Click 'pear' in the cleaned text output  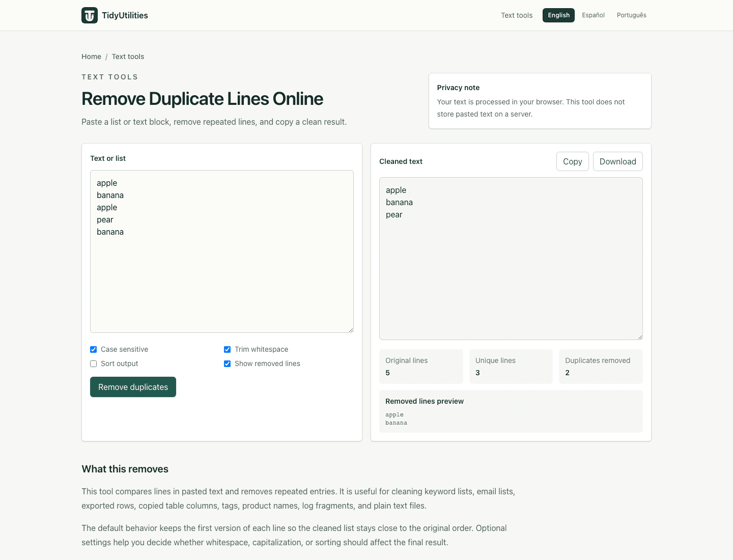394,214
